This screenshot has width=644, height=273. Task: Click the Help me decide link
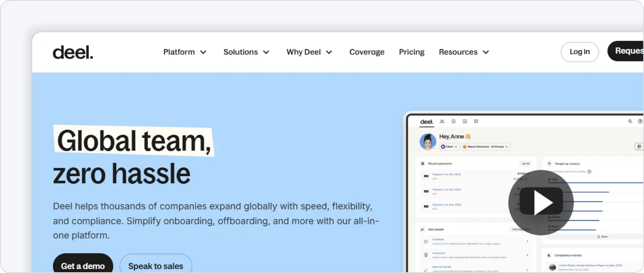[x=442, y=267]
